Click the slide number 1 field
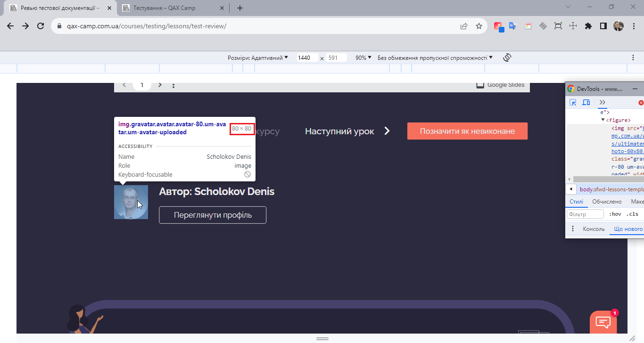 point(142,85)
